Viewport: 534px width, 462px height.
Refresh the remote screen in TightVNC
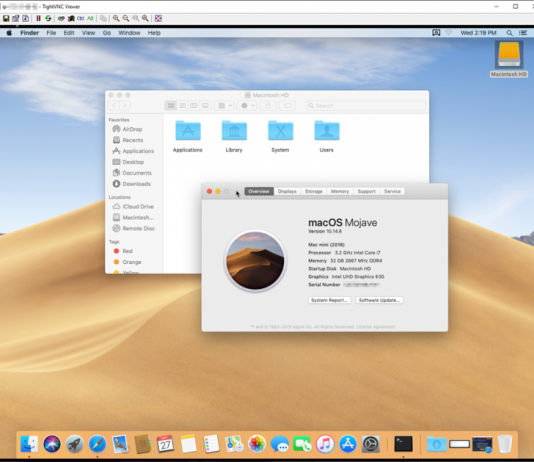(48, 18)
